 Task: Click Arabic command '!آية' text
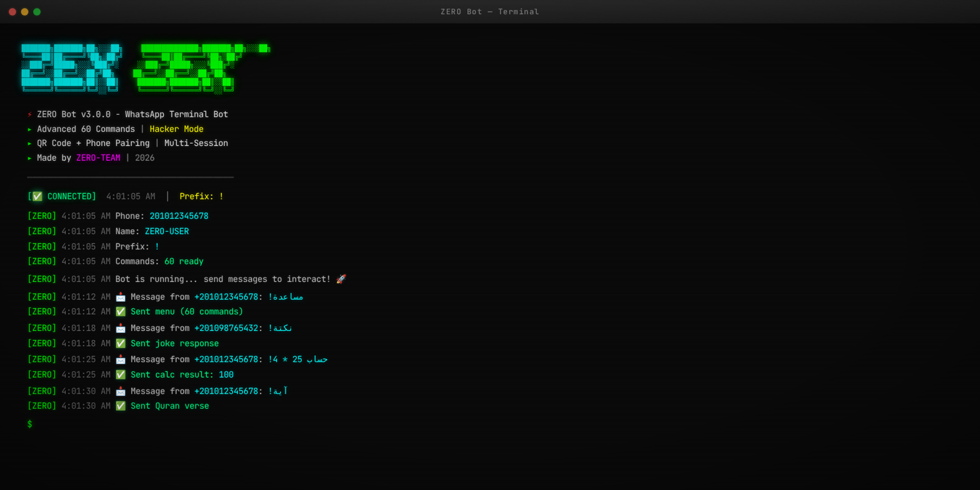point(278,391)
